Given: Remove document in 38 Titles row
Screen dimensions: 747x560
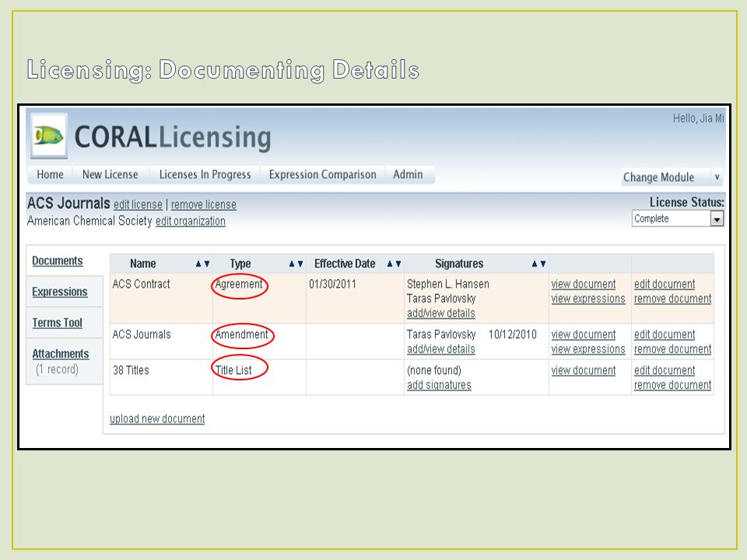Looking at the screenshot, I should 672,385.
